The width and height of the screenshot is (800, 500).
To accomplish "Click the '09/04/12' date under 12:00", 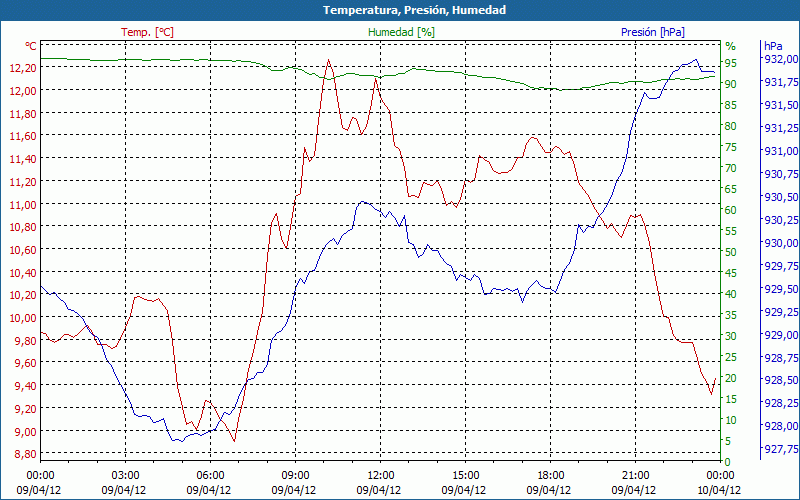I will tap(379, 490).
